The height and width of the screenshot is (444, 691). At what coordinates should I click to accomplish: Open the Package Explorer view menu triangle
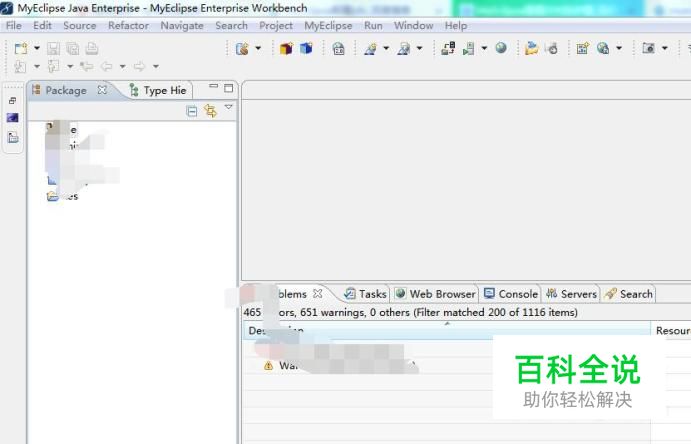228,107
